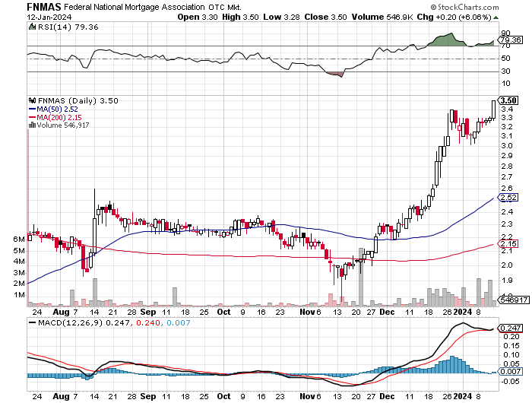
Task: Click the Volume 546,917 legend text
Action: [x=63, y=125]
